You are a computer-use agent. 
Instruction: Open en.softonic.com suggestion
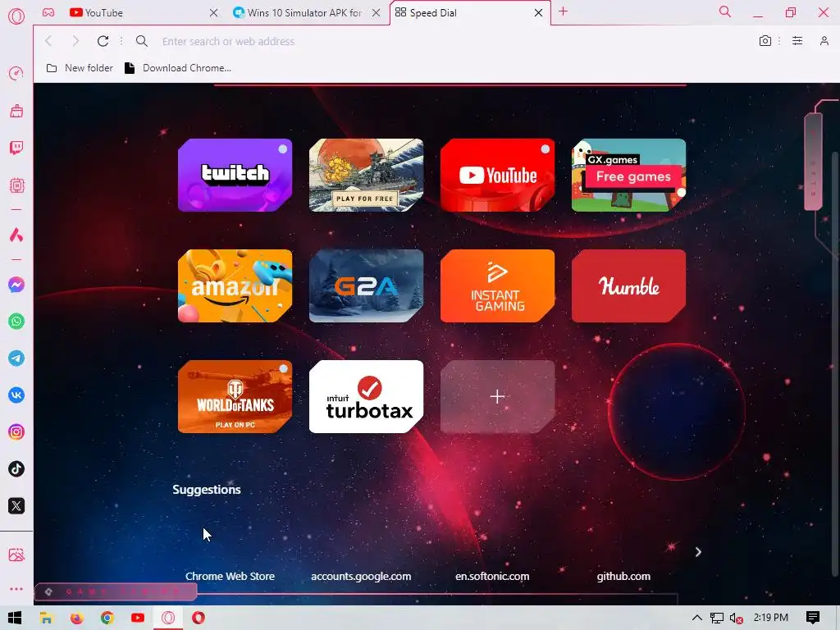click(492, 577)
